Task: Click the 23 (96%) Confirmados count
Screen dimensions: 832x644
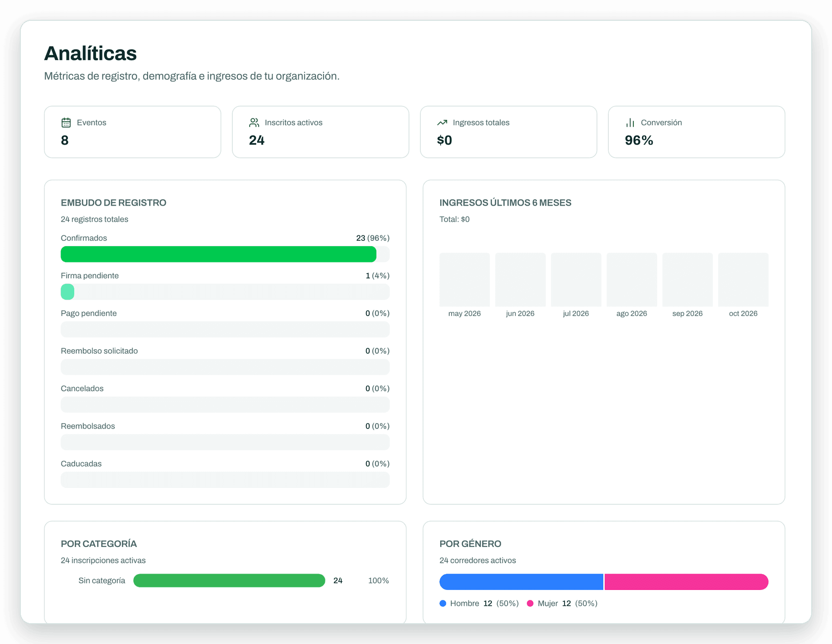Action: pyautogui.click(x=373, y=238)
